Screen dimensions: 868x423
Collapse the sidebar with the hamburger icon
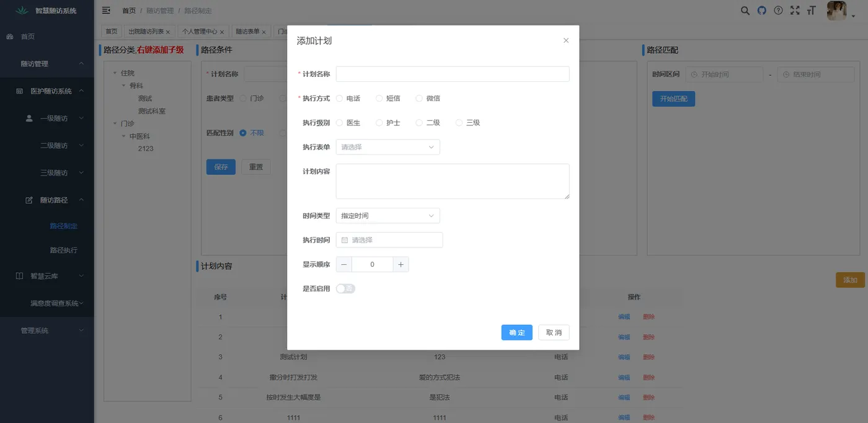point(105,10)
